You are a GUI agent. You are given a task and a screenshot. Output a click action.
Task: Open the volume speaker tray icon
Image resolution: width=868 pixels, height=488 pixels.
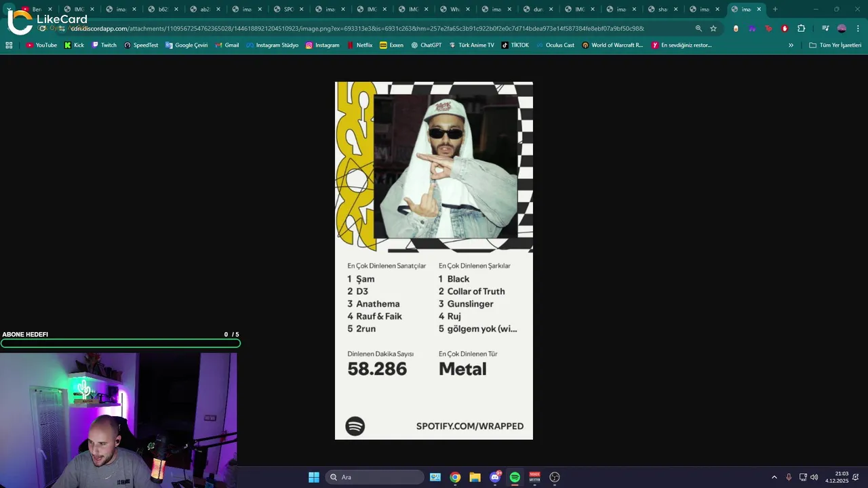814,477
